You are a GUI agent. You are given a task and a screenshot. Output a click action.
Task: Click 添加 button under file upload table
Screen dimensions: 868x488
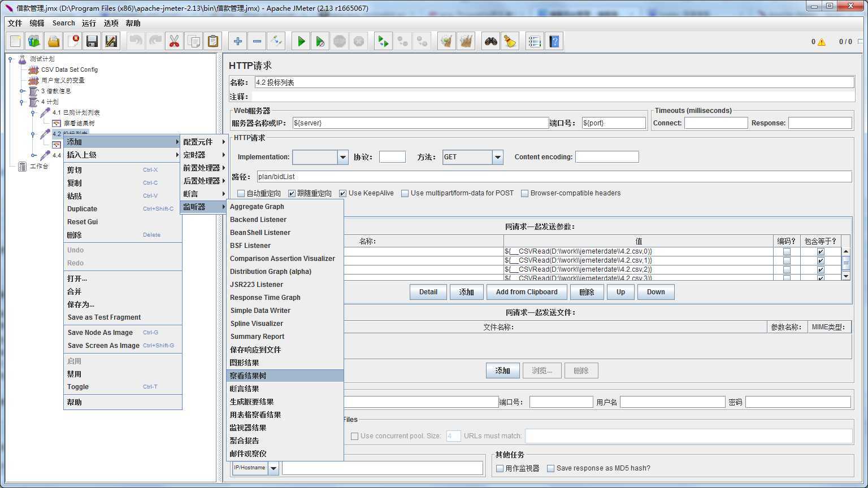502,371
